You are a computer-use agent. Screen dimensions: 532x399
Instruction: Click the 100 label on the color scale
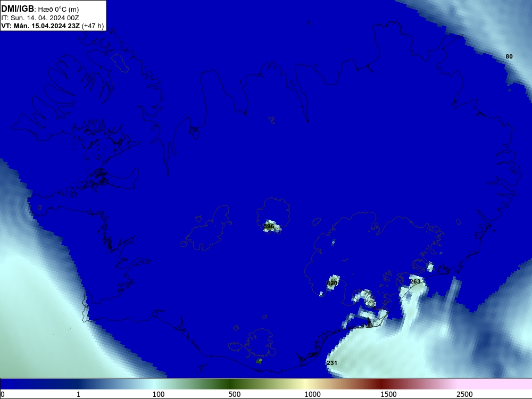[x=159, y=394]
